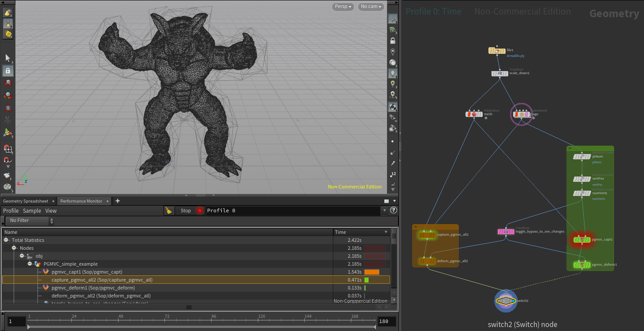Image resolution: width=644 pixels, height=331 pixels.
Task: Open the Profile 0 dropdown arrow
Action: [x=383, y=211]
